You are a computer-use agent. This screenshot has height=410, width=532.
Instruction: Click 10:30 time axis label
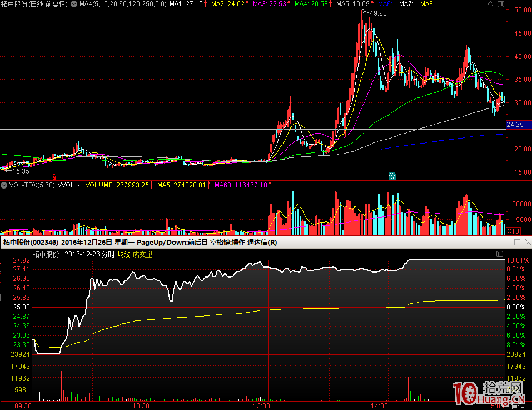141,406
